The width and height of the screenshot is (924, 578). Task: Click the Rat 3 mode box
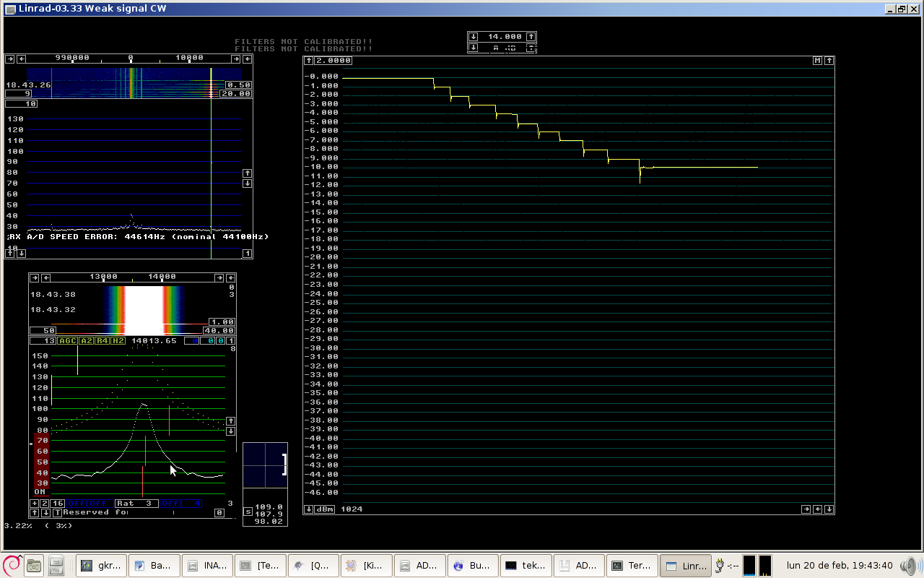coord(136,504)
